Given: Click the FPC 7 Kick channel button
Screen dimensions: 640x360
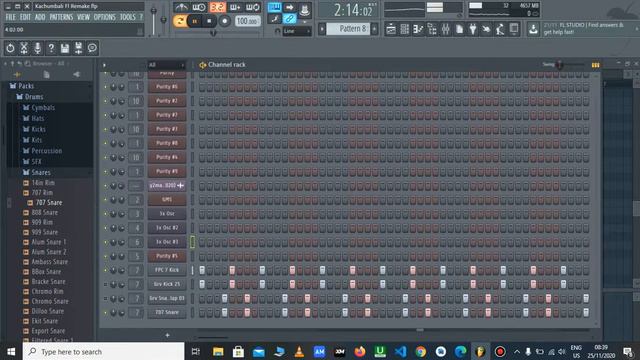Looking at the screenshot, I should tap(167, 270).
